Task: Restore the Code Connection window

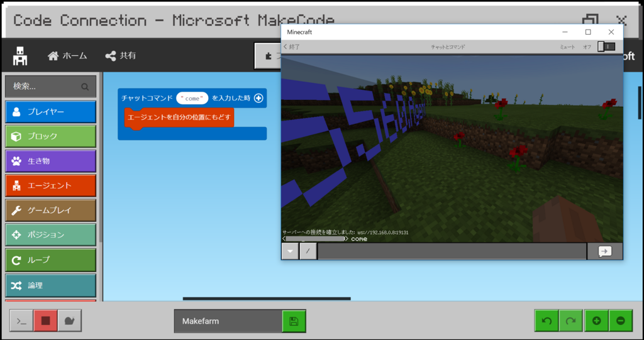Action: click(x=590, y=19)
